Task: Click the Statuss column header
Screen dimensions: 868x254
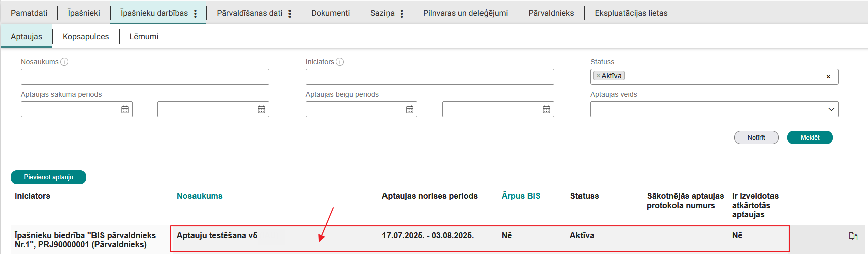Action: (x=585, y=196)
